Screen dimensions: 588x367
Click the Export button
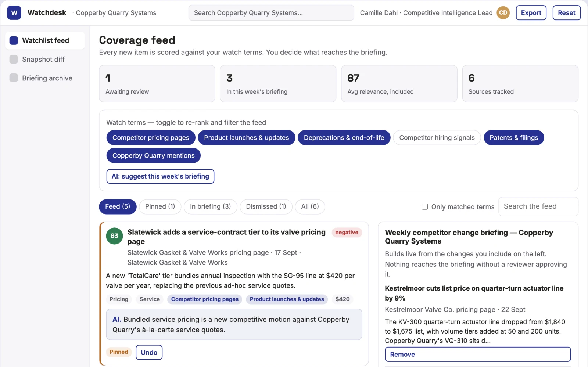tap(531, 13)
